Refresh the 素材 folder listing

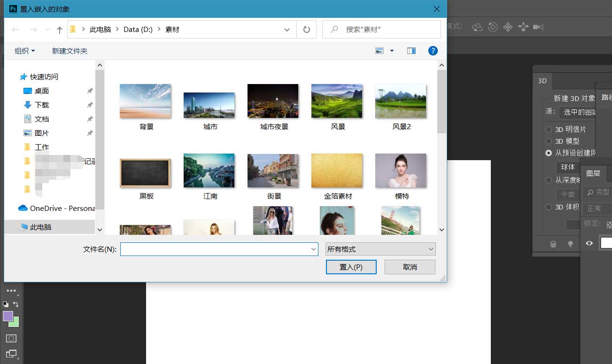307,29
